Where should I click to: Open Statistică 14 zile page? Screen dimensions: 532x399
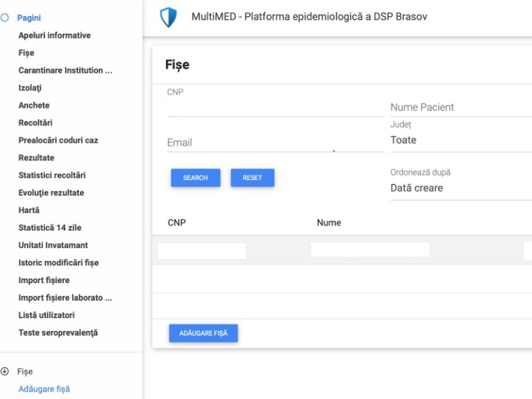[50, 228]
